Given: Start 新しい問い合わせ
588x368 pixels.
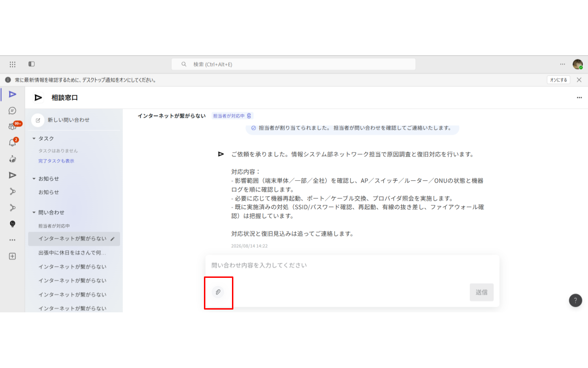Looking at the screenshot, I should pyautogui.click(x=68, y=120).
